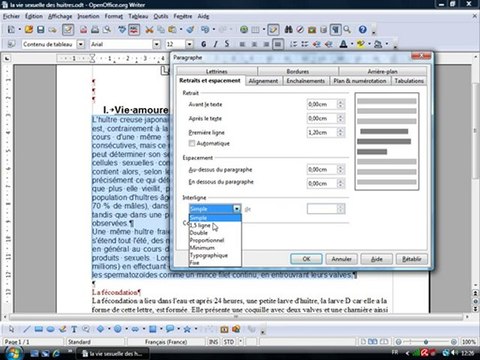
Task: Click the Première ligne 1,20cm field
Action: click(x=322, y=132)
